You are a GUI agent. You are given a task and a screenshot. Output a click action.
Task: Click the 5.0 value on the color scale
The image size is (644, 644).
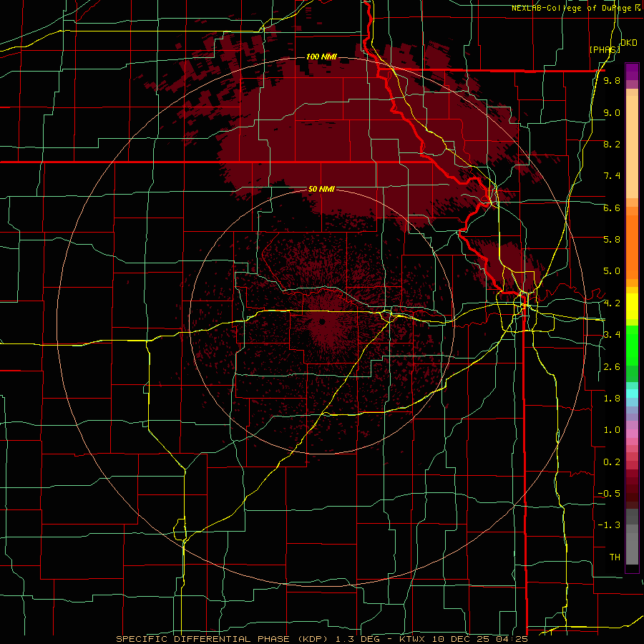click(612, 271)
